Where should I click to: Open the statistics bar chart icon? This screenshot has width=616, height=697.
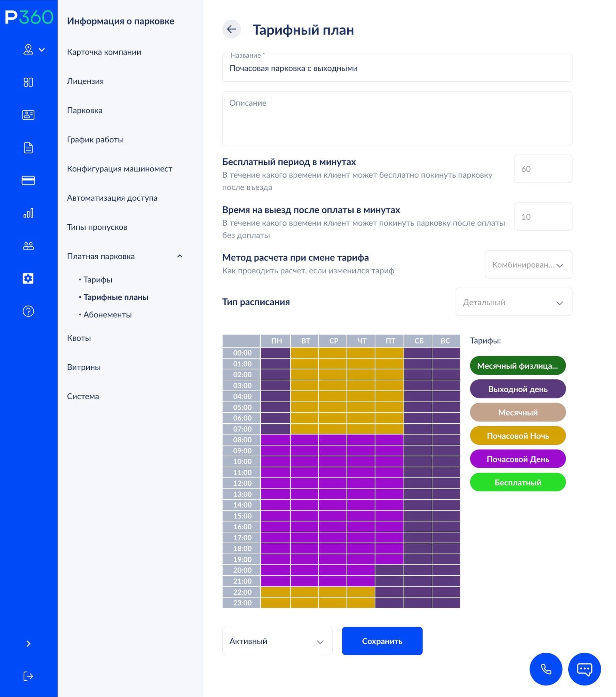[28, 213]
